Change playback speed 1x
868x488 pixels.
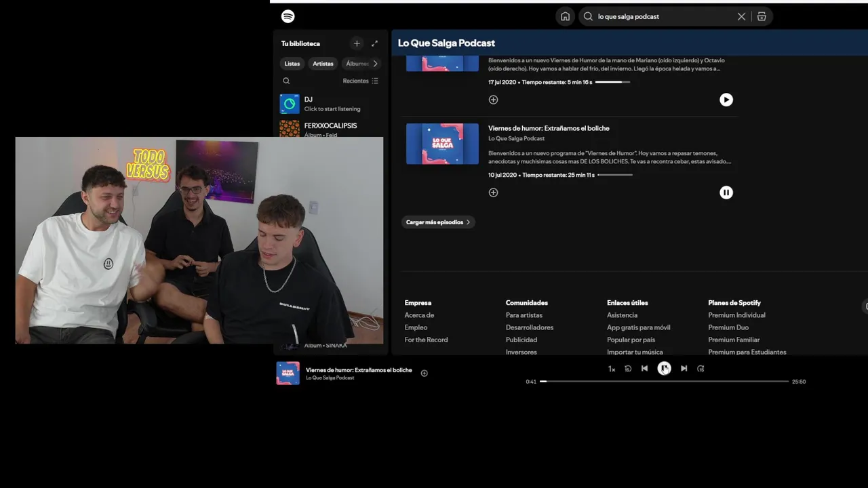click(611, 369)
